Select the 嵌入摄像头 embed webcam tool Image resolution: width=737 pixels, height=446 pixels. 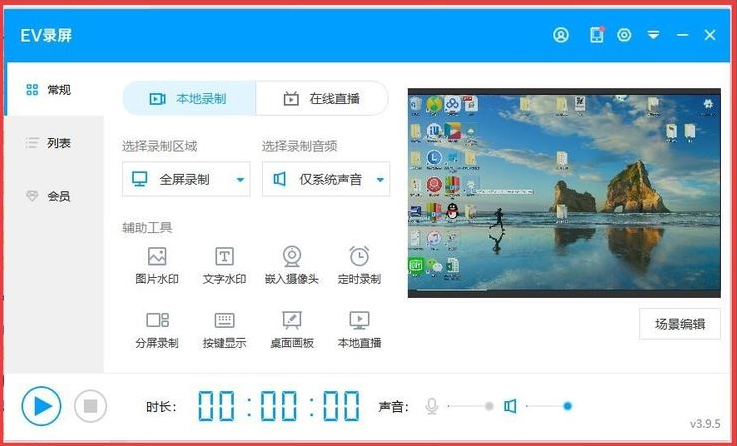tap(292, 266)
